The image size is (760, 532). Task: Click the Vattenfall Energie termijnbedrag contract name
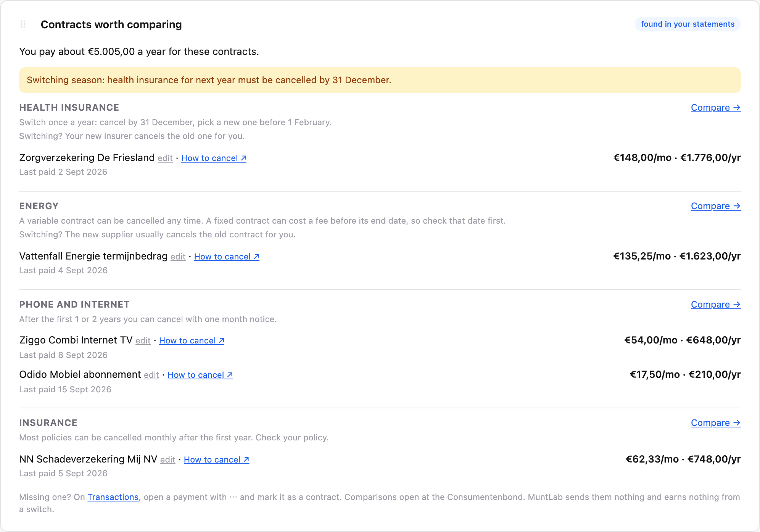[93, 256]
